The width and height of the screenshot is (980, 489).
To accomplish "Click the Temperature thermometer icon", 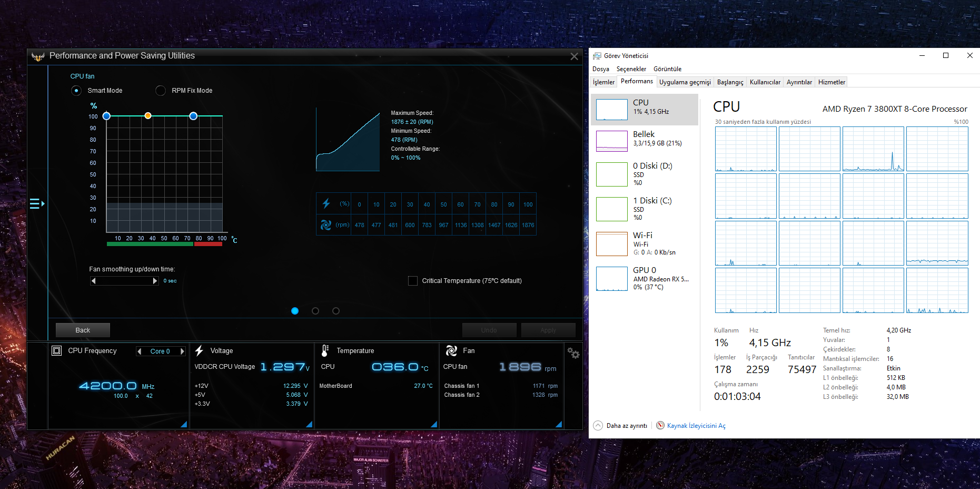I will [325, 351].
